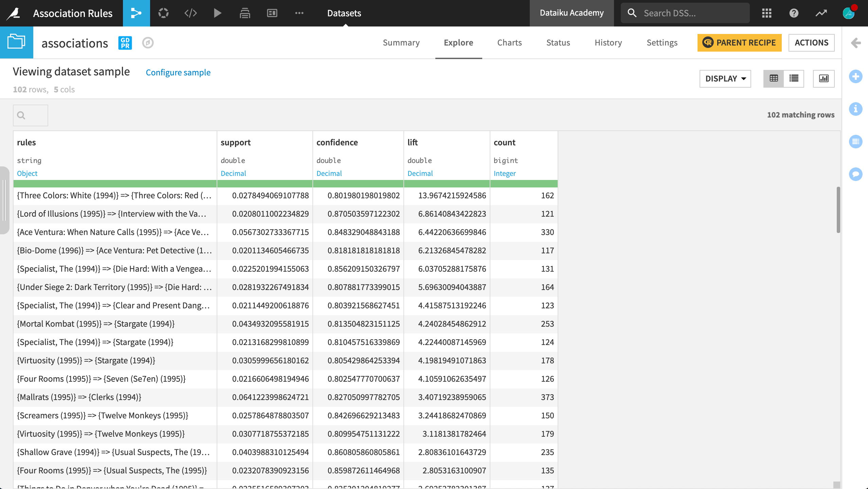Click the green validity bar under rules
868x489 pixels.
coord(115,184)
